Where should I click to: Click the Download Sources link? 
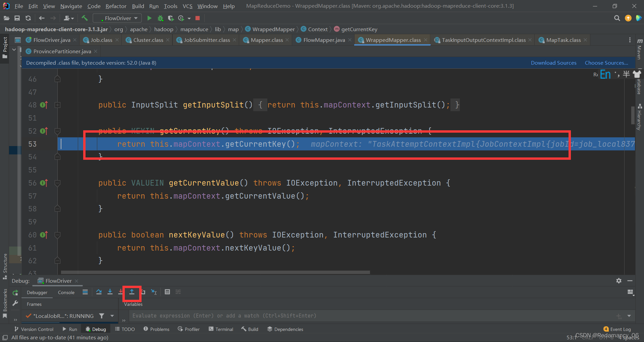tap(553, 63)
